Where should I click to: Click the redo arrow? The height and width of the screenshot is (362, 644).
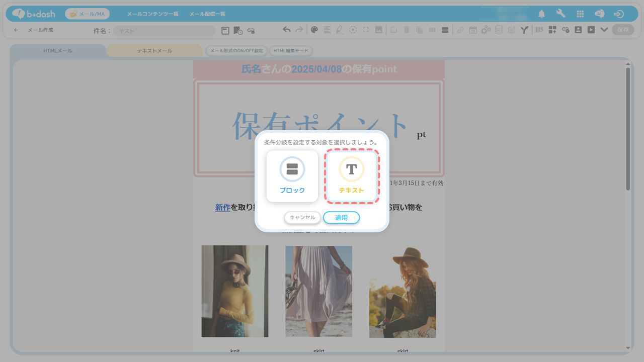tap(299, 30)
